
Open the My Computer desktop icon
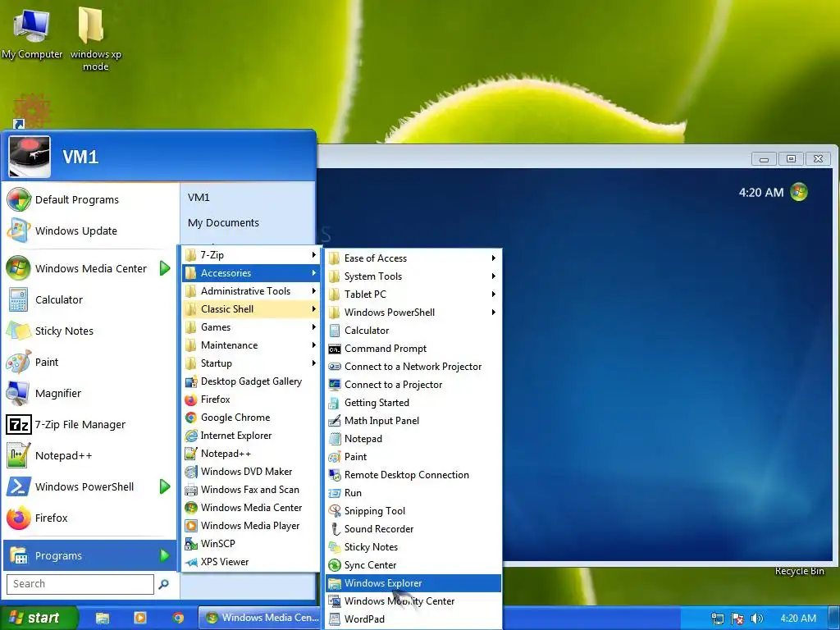pyautogui.click(x=32, y=33)
